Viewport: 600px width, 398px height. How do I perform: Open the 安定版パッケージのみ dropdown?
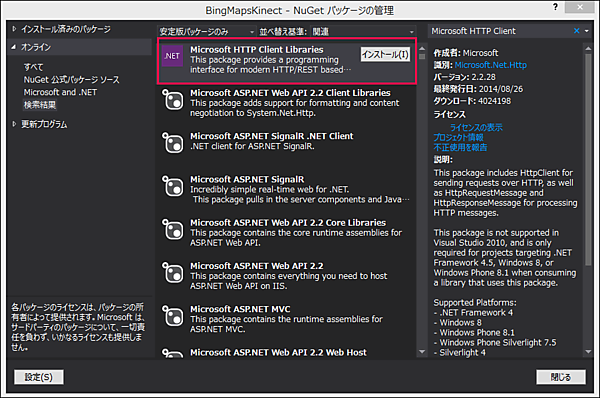pos(206,31)
